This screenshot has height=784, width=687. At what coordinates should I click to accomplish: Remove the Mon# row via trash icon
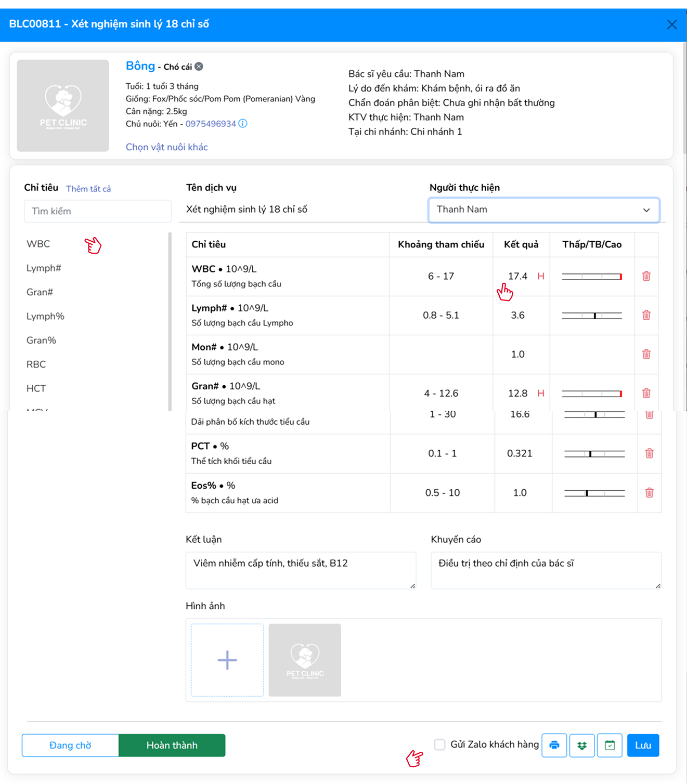point(646,354)
